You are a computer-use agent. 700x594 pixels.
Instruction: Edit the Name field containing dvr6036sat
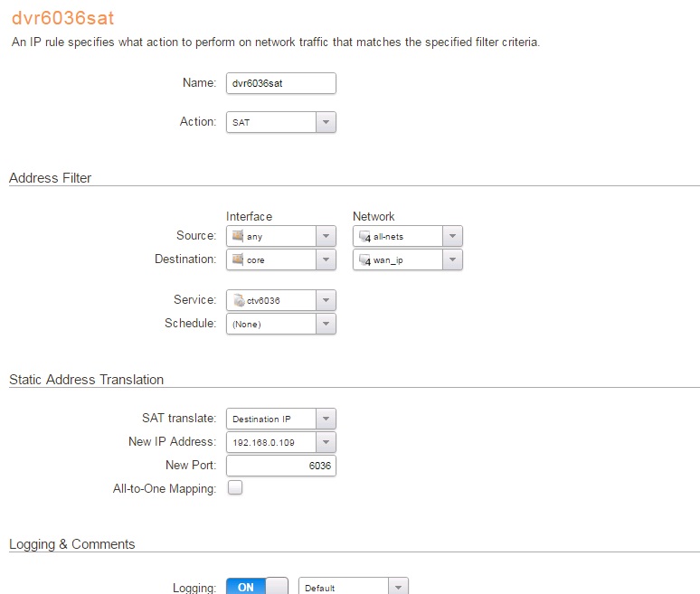[x=280, y=83]
